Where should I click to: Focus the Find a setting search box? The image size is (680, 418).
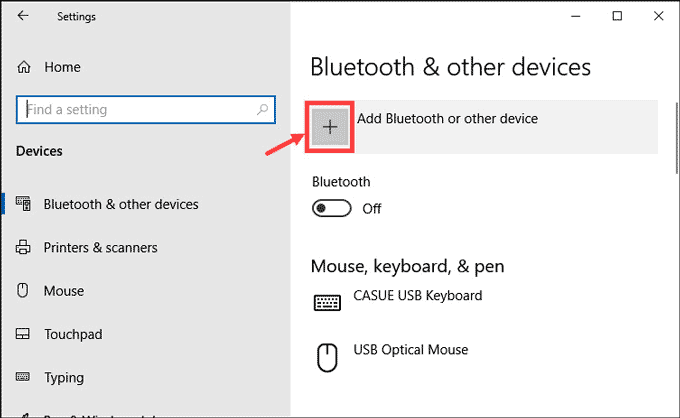[146, 109]
